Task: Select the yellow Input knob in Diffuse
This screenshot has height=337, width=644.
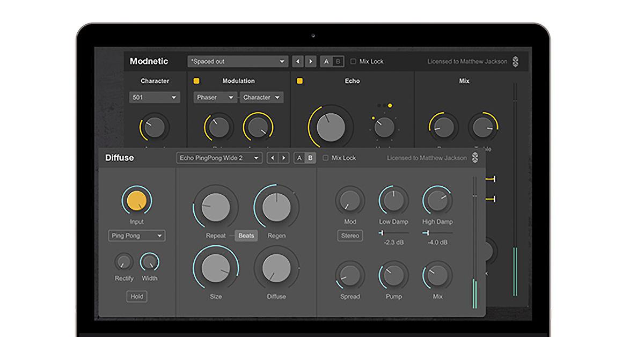Action: tap(137, 200)
